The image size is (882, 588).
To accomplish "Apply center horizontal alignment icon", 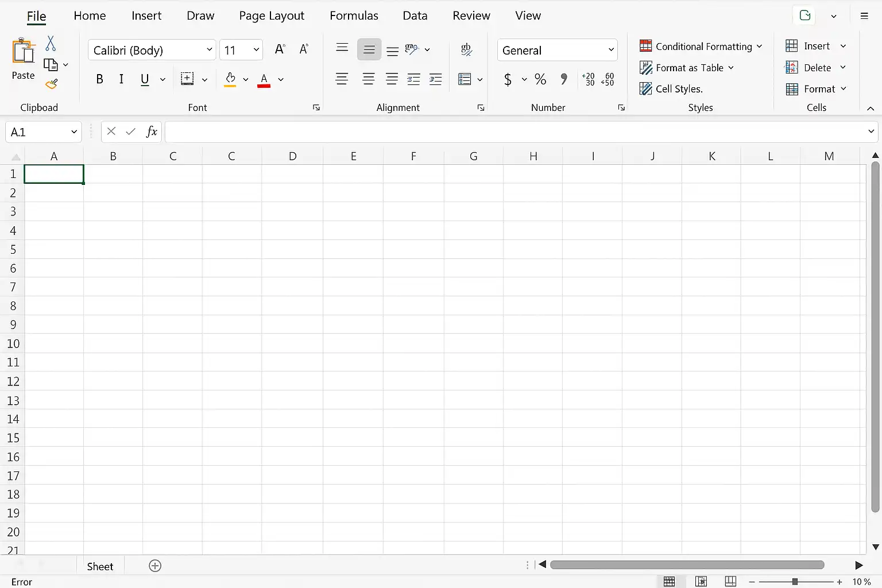I will (x=369, y=79).
